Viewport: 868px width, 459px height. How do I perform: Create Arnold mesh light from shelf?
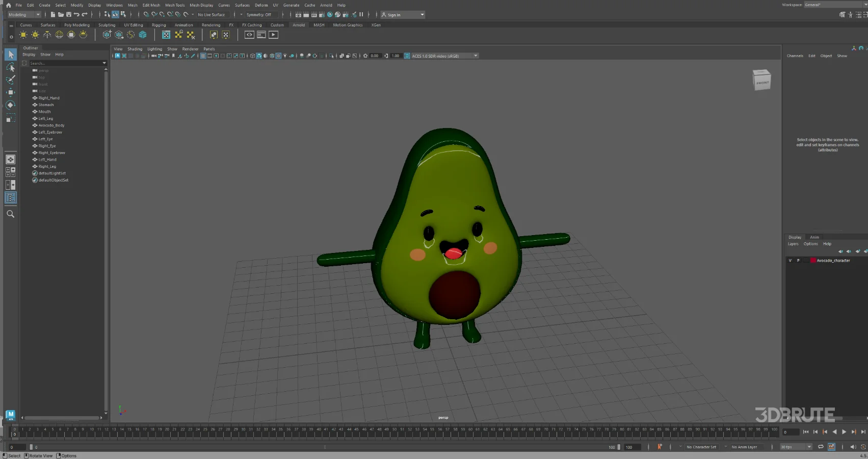point(35,35)
